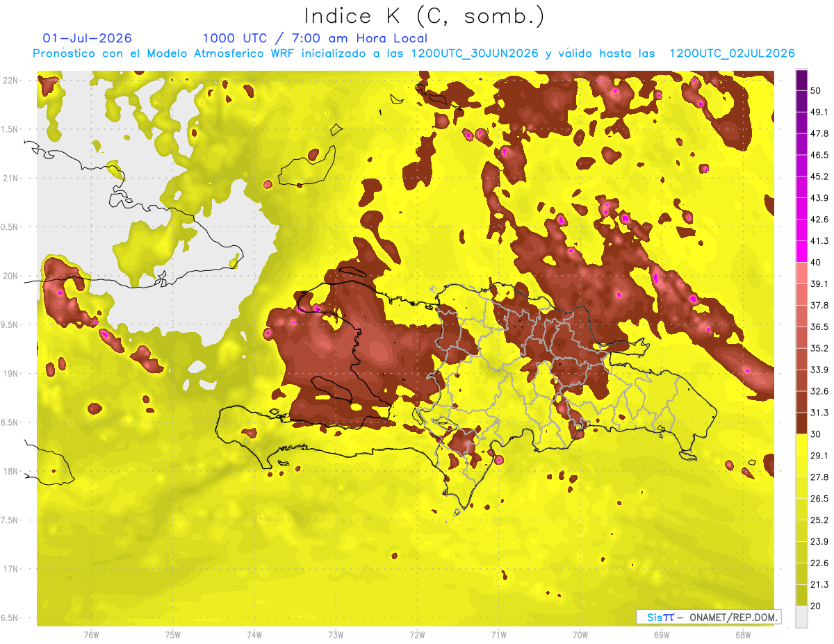Click latitude label "21N"
The width and height of the screenshot is (834, 644).
pyautogui.click(x=10, y=179)
